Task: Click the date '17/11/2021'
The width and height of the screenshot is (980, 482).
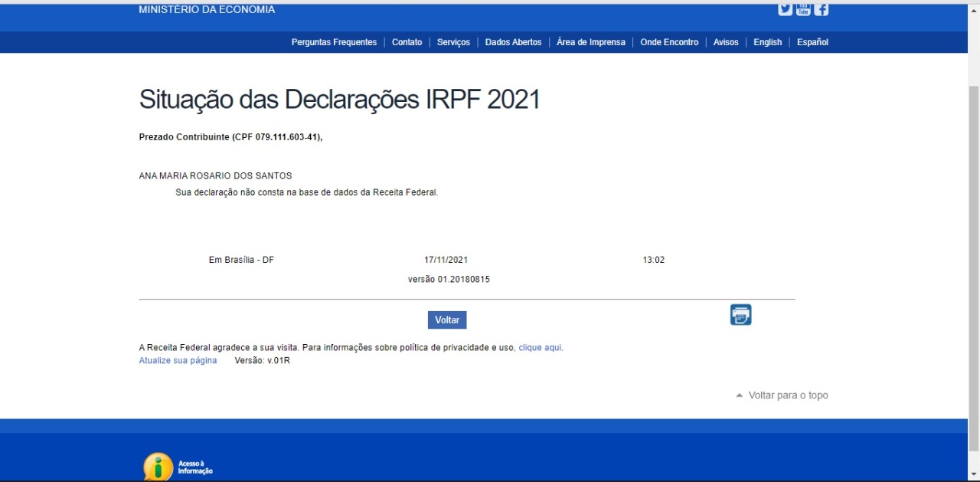Action: (446, 261)
